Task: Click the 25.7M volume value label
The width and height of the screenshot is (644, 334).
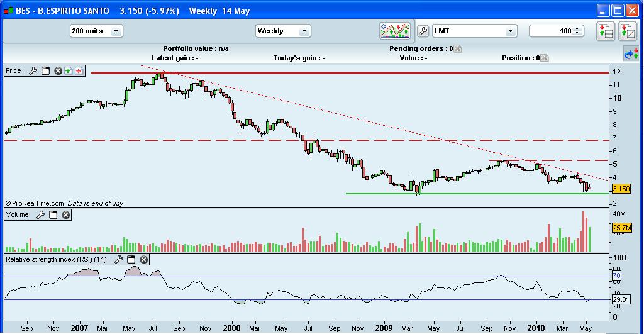Action: tap(621, 228)
